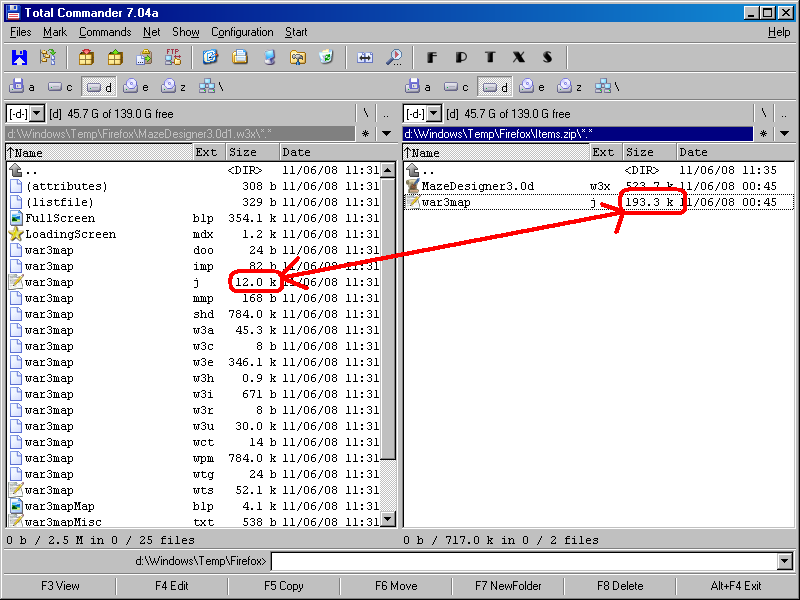
Task: Click the FTP connect toolbar icon
Action: [173, 57]
